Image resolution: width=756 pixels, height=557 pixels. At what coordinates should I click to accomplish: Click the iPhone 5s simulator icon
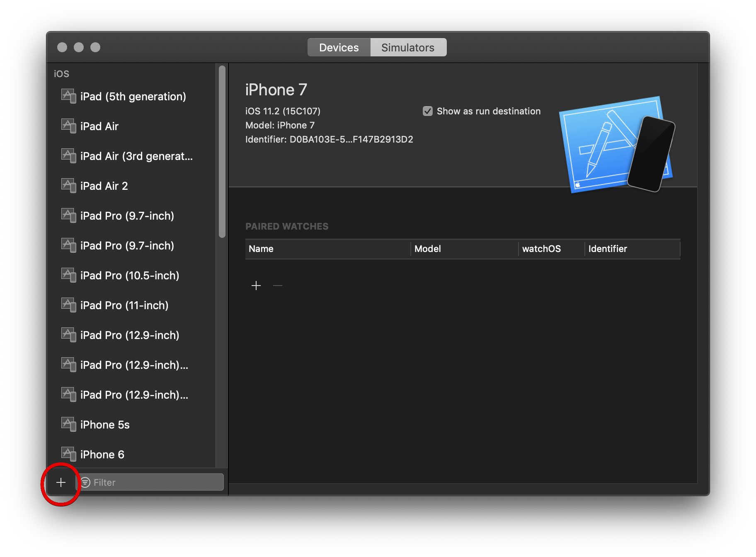coord(68,424)
